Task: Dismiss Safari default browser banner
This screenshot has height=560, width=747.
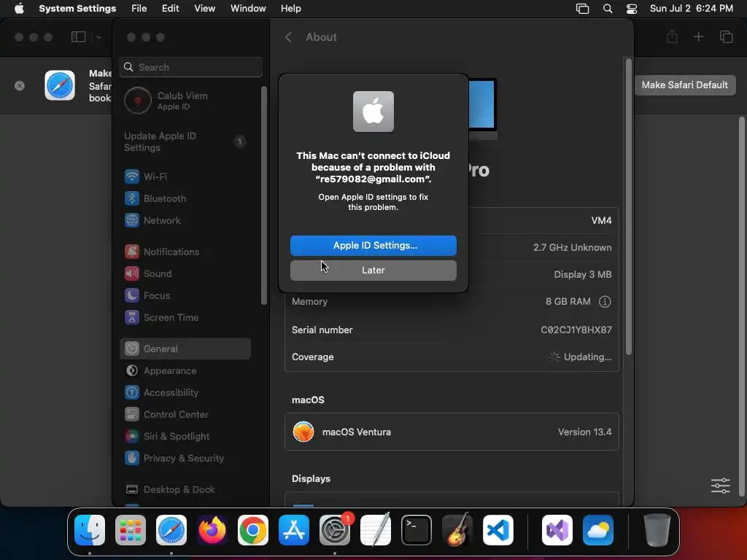Action: [20, 86]
